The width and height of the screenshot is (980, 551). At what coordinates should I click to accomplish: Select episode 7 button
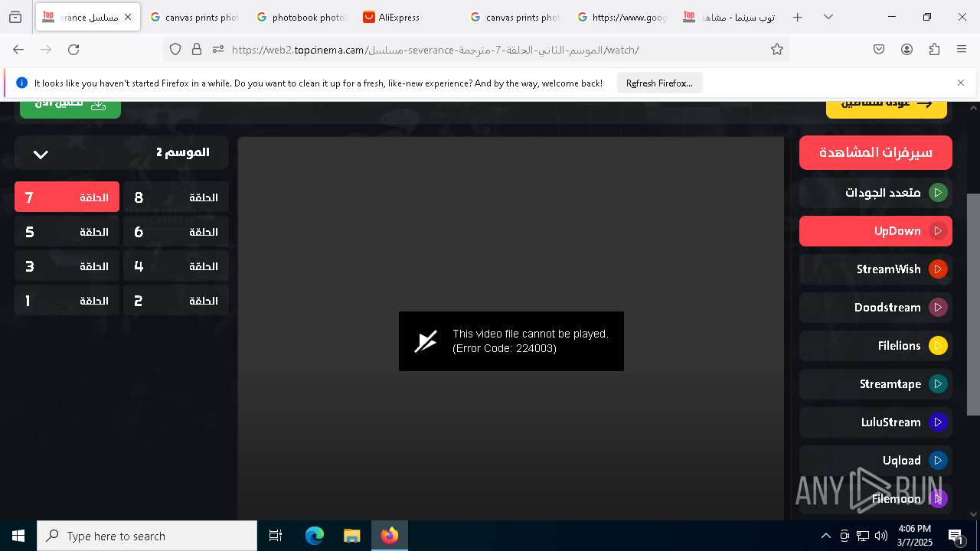(x=67, y=197)
